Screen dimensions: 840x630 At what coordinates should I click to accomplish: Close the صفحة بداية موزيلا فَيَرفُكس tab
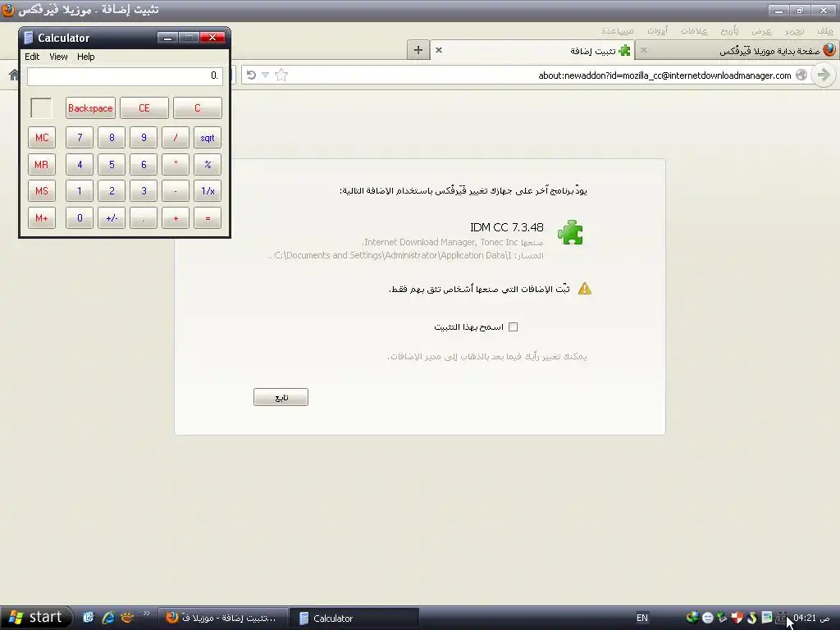point(644,50)
